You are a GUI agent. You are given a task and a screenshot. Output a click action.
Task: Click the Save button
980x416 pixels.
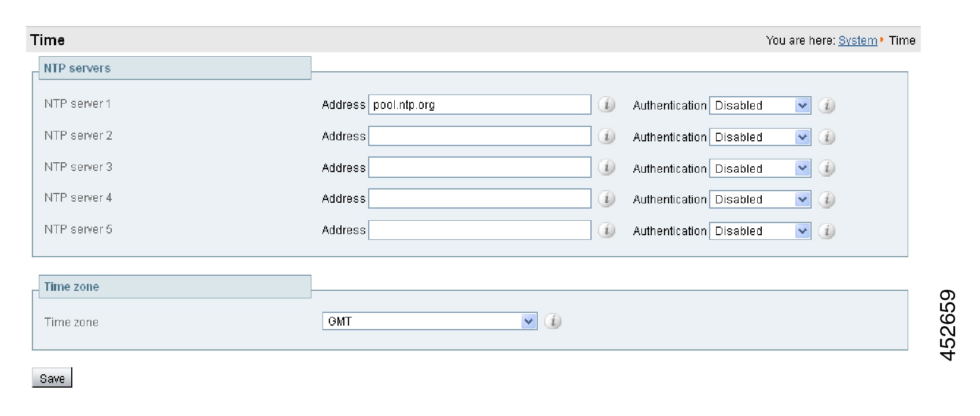(x=52, y=378)
